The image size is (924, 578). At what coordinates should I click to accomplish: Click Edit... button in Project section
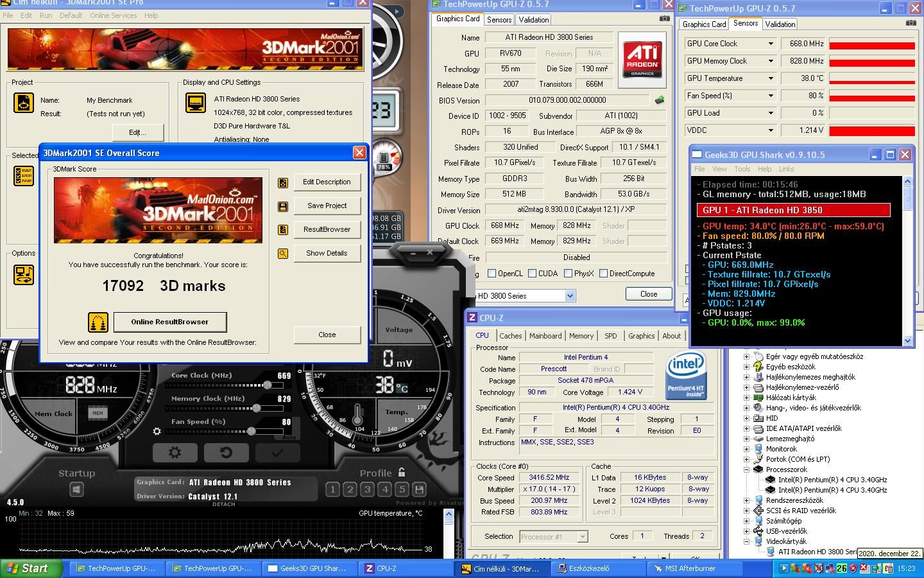pyautogui.click(x=137, y=132)
